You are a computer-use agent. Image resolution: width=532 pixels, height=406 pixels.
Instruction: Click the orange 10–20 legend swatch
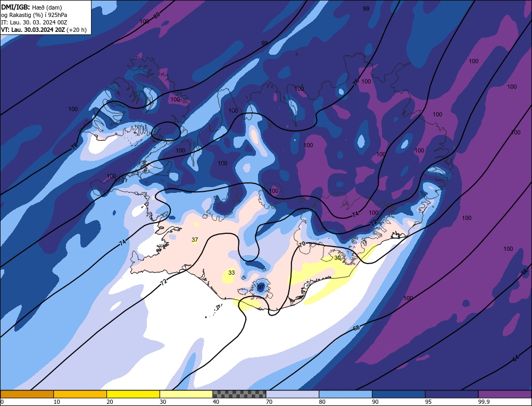pyautogui.click(x=80, y=394)
